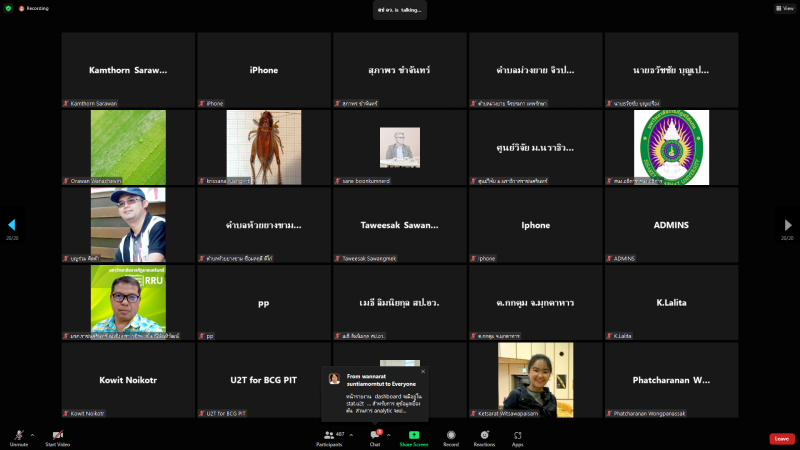Click the green Share Screen button
800x450 pixels.
(413, 435)
